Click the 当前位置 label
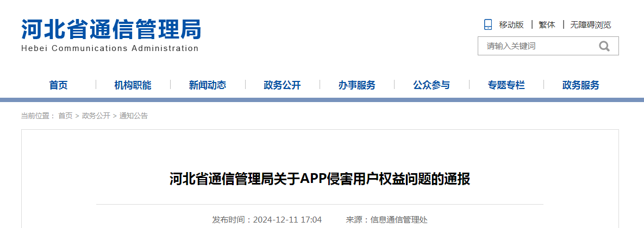 click(38, 116)
